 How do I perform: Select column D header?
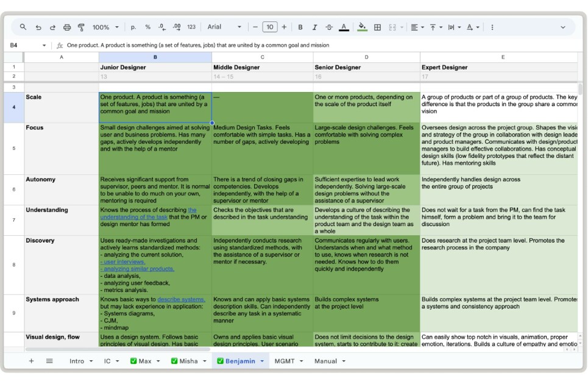366,57
